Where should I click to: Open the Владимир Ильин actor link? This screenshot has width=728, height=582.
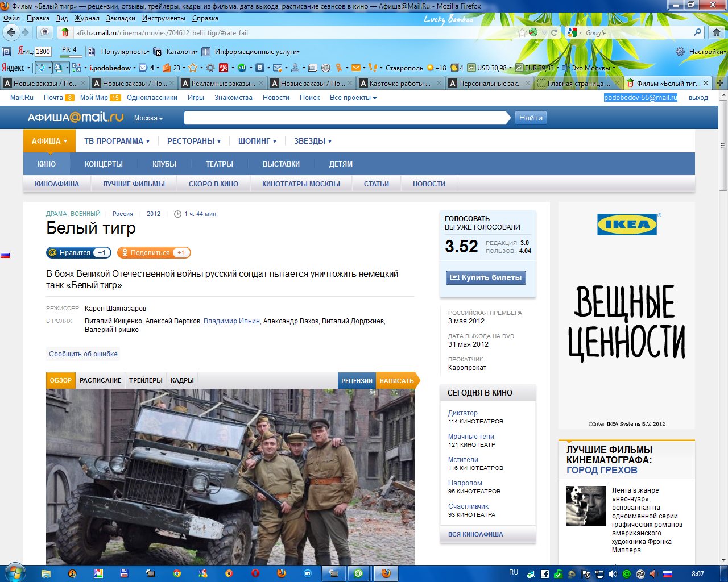click(x=231, y=321)
